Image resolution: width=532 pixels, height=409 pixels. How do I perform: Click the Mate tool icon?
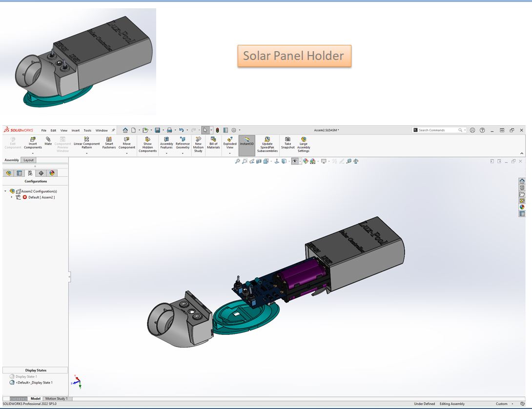pos(48,141)
